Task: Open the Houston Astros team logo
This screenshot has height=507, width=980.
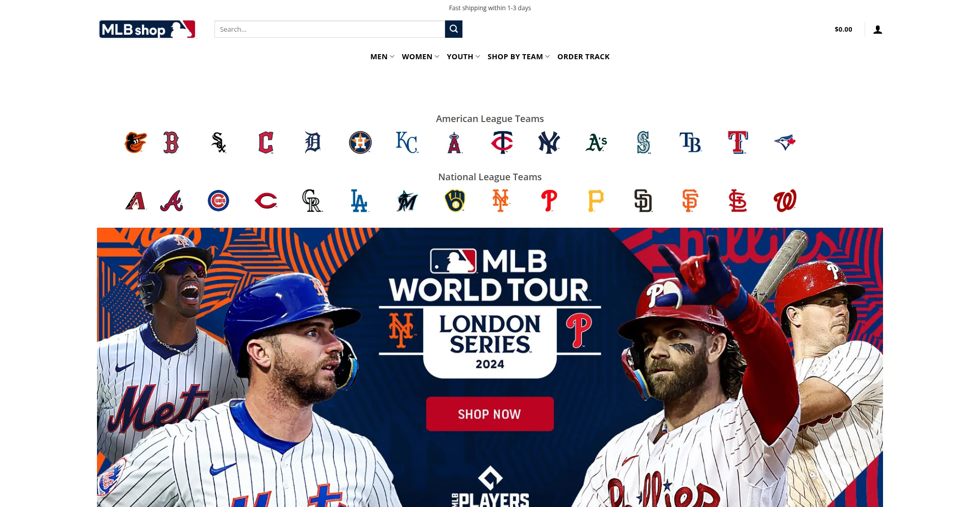Action: (360, 142)
